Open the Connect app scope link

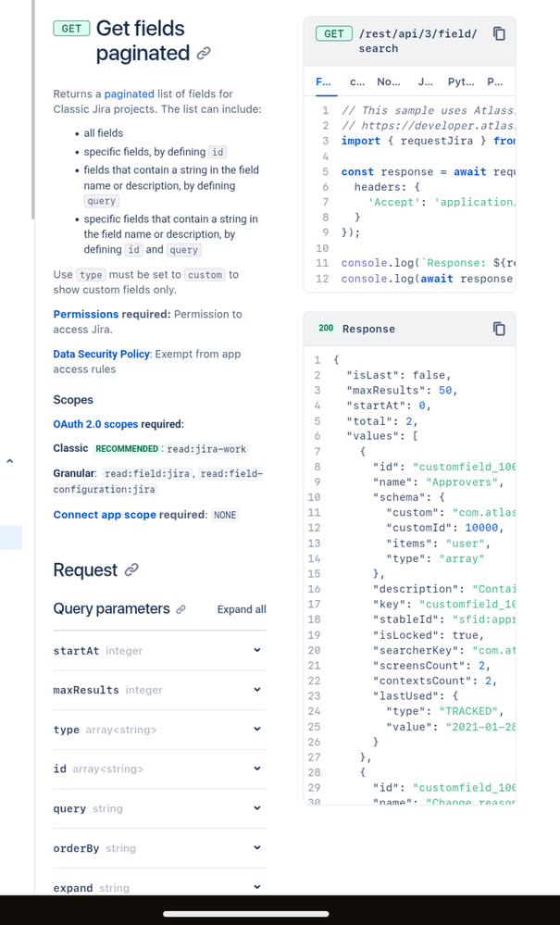(105, 515)
